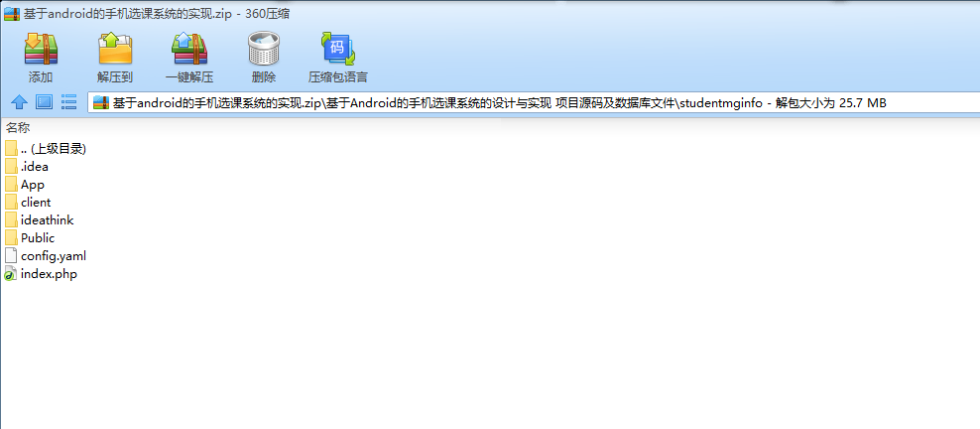Screen dimensions: 980x429
Task: Click the Public folder icon
Action: point(11,237)
